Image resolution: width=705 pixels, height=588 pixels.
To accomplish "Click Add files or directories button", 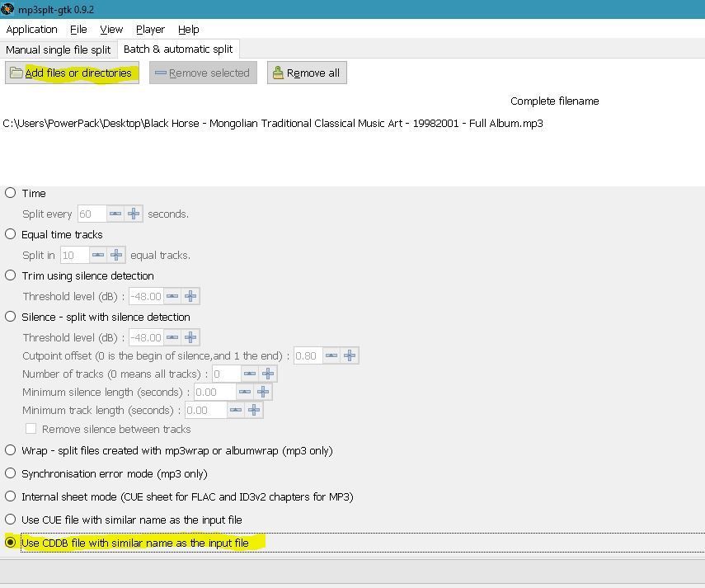I will (x=72, y=73).
